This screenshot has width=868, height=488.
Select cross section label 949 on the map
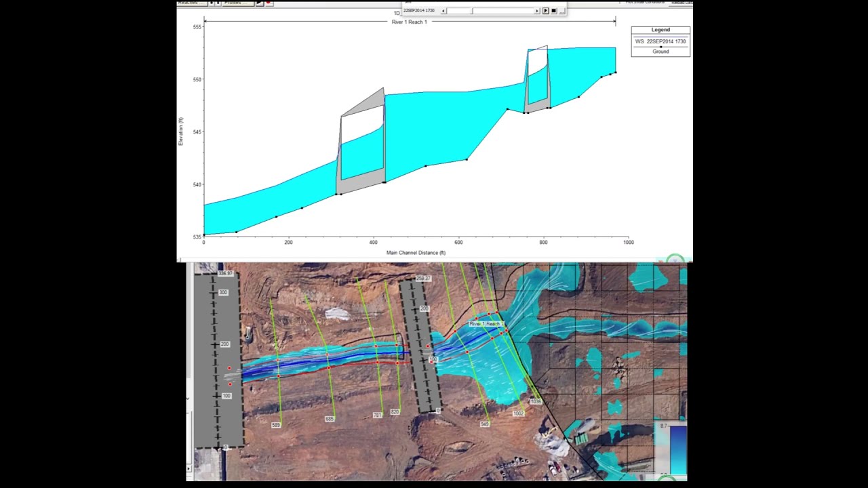(484, 424)
